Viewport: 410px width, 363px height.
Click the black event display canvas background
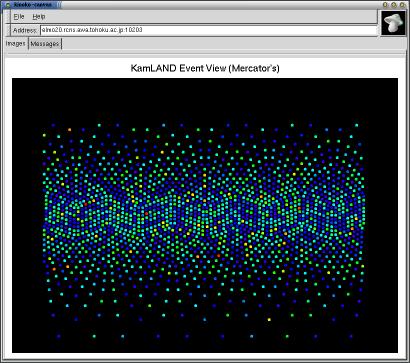(205, 100)
